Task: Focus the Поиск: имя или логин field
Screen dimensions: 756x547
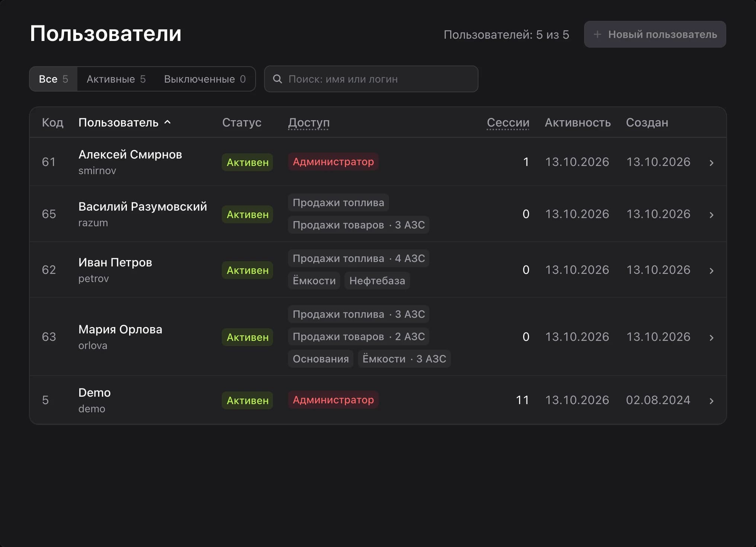Action: point(371,79)
